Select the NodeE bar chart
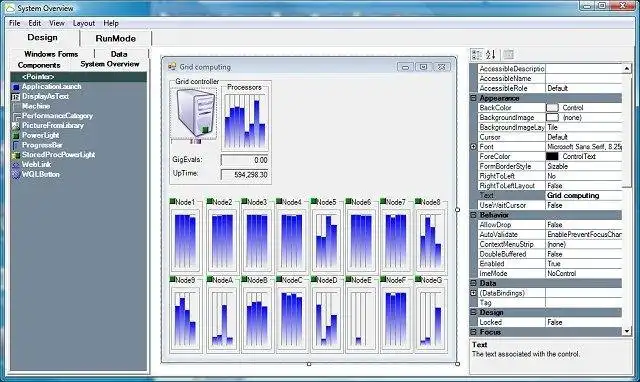The width and height of the screenshot is (640, 382). point(361,320)
